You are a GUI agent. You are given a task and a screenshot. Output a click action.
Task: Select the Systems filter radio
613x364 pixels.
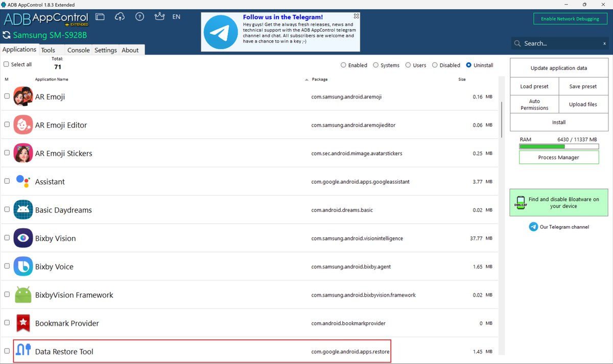376,65
